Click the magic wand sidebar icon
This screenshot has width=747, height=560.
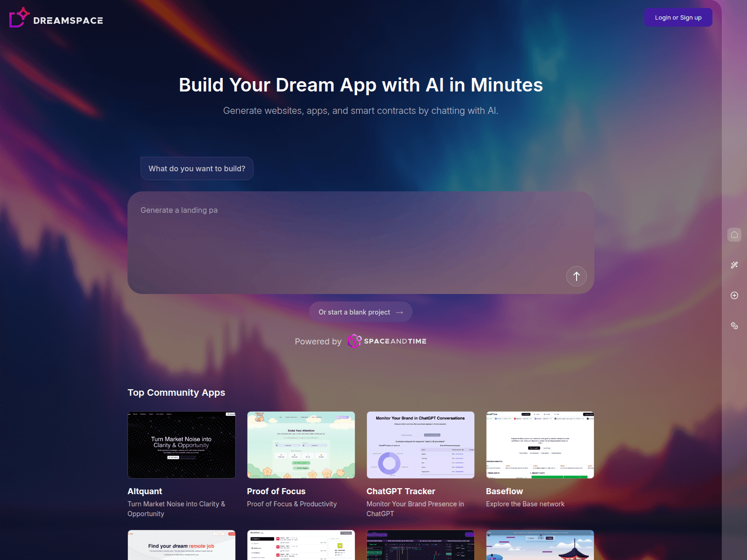[734, 265]
